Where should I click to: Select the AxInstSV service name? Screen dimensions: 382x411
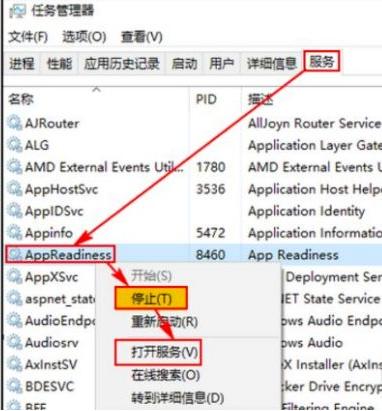point(51,365)
